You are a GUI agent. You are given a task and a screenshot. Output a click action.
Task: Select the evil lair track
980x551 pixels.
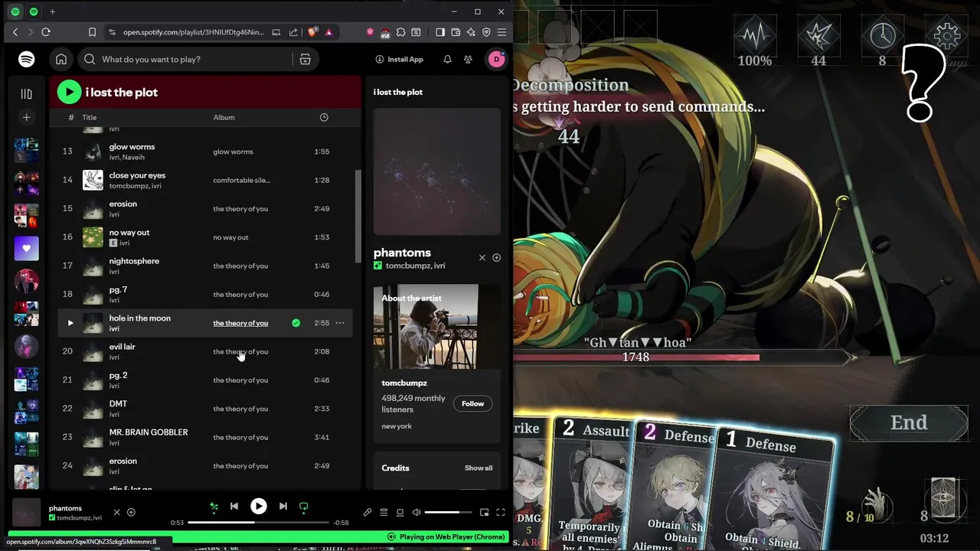(x=205, y=351)
